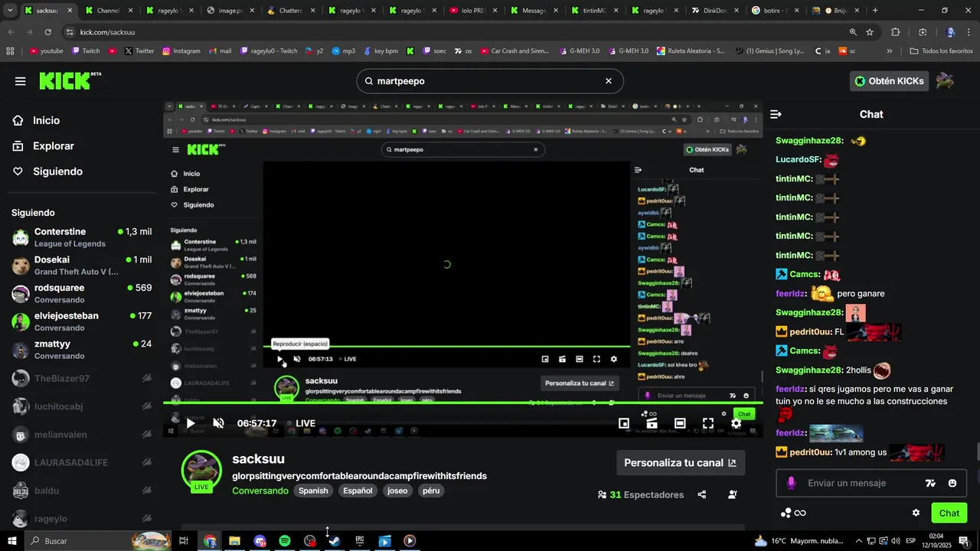Viewport: 980px width, 551px height.
Task: Open offline melianvalen channel
Action: tap(82, 435)
